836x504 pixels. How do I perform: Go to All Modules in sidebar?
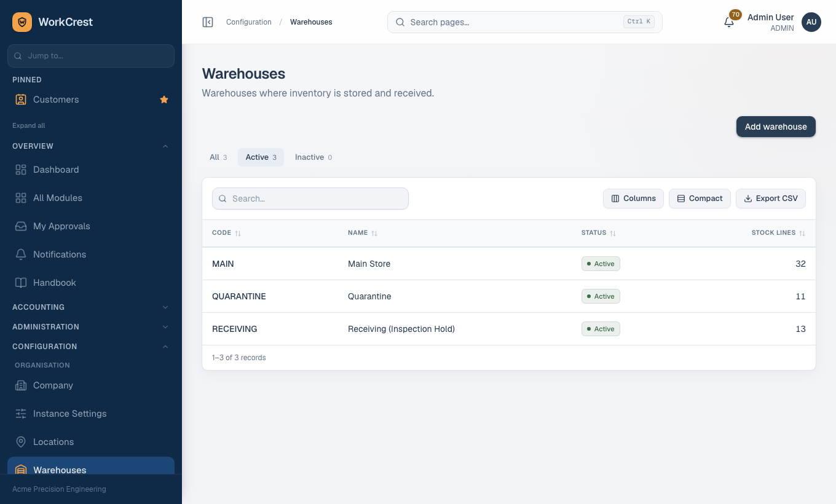tap(91, 198)
